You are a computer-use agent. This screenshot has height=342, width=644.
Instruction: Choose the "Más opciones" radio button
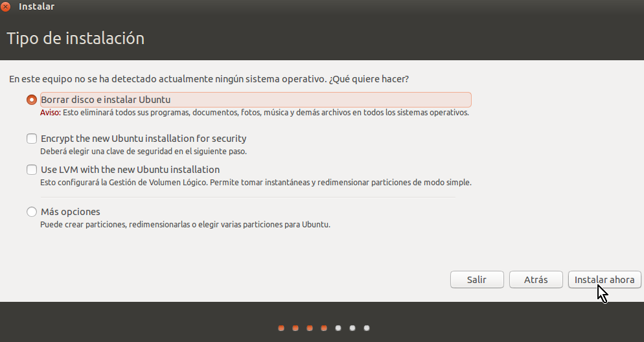32,212
